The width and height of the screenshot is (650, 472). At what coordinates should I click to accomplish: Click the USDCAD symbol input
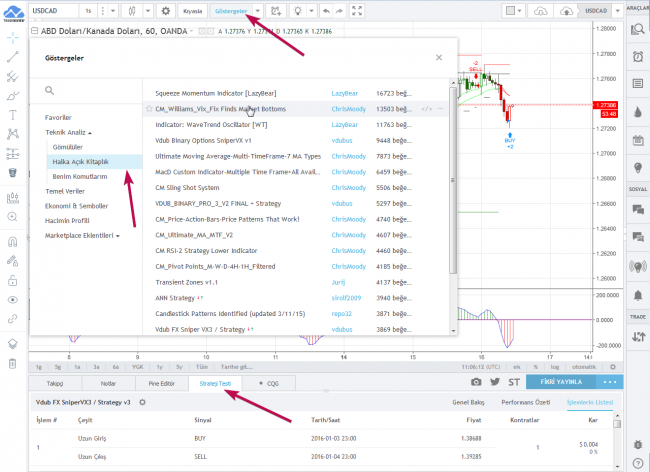(x=54, y=11)
